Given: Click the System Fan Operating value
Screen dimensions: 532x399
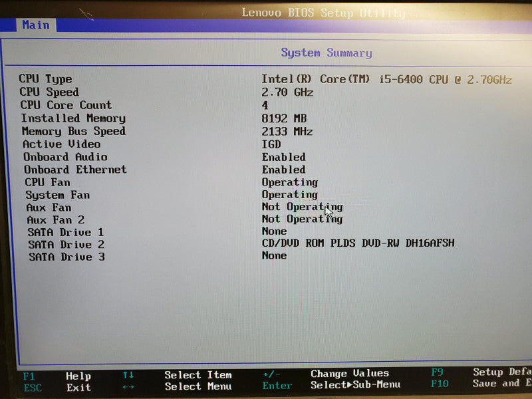Looking at the screenshot, I should click(x=290, y=195).
